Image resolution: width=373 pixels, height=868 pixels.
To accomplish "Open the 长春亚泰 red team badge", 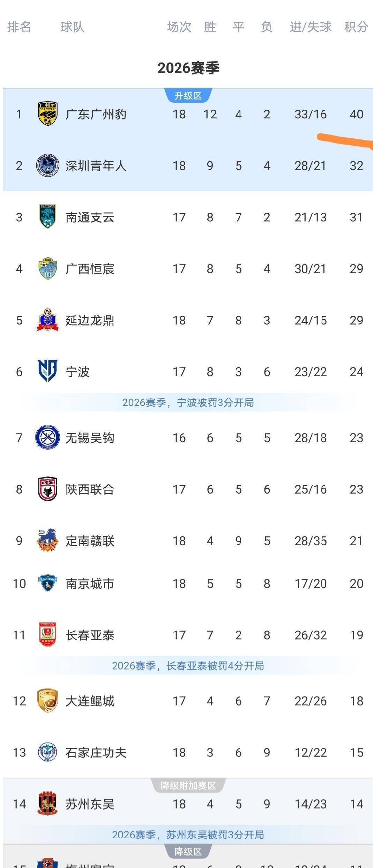I will [x=47, y=635].
